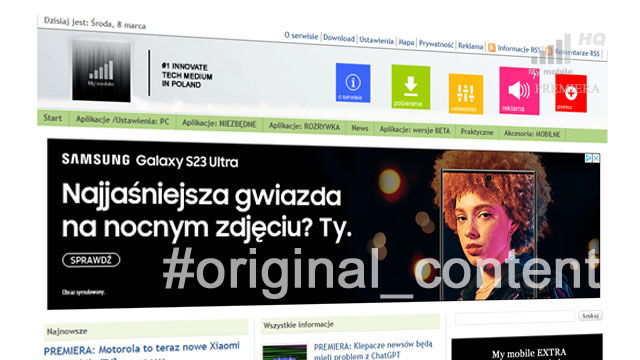Viewport: 640px width, 360px height.
Task: Follow the Prywatność top link
Action: (436, 44)
